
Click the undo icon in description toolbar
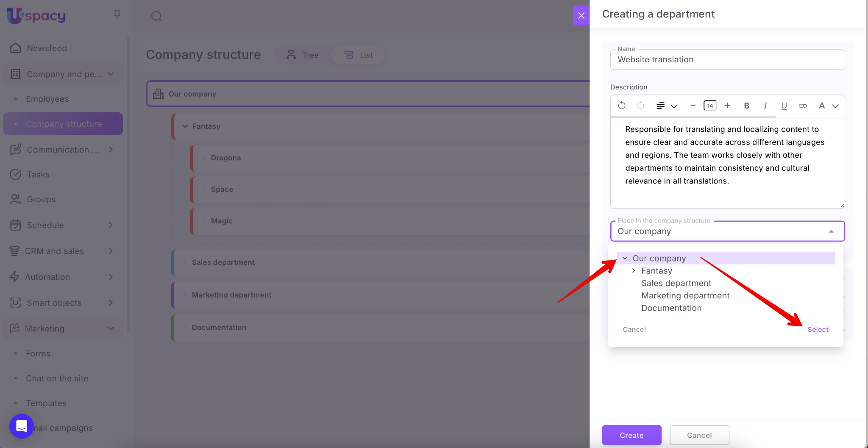click(621, 106)
